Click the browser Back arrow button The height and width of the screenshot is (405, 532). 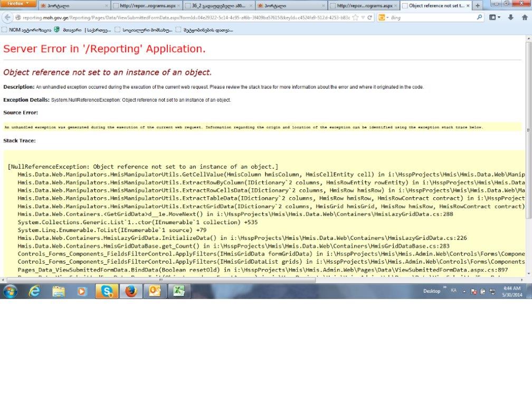click(8, 17)
